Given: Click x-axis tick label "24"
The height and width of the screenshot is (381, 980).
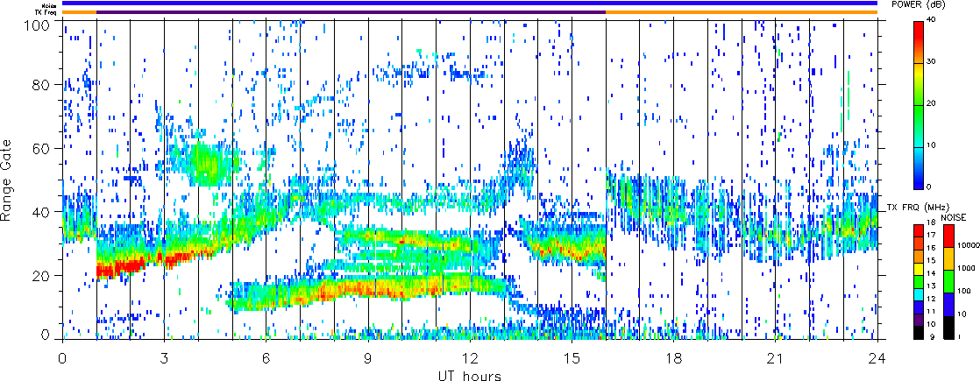Looking at the screenshot, I should (877, 358).
